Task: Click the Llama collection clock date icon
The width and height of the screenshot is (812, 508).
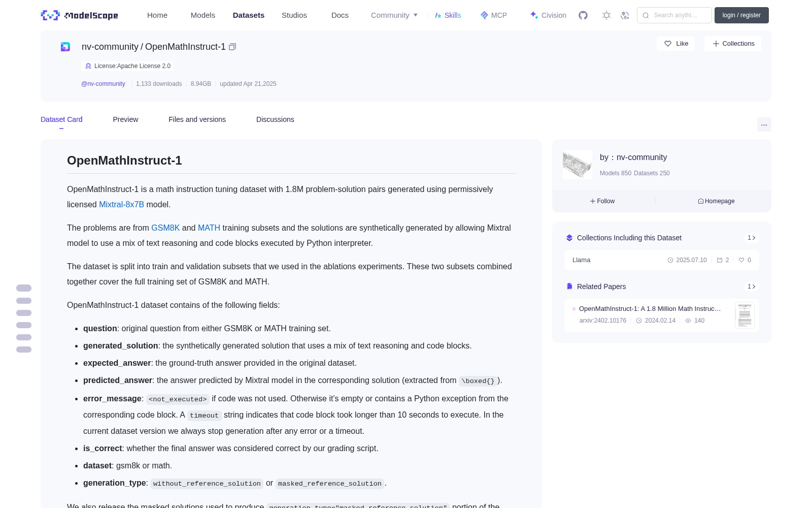Action: click(x=670, y=260)
